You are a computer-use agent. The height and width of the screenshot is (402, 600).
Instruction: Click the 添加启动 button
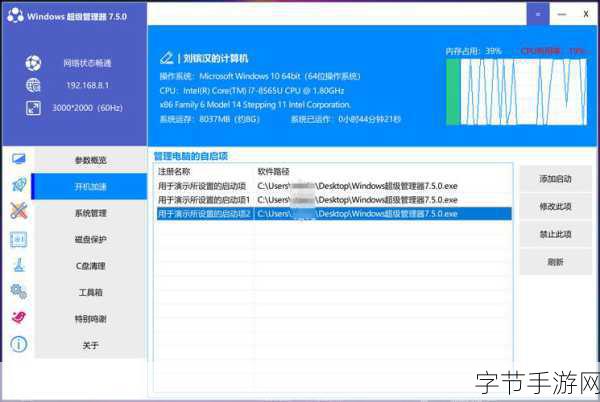555,179
